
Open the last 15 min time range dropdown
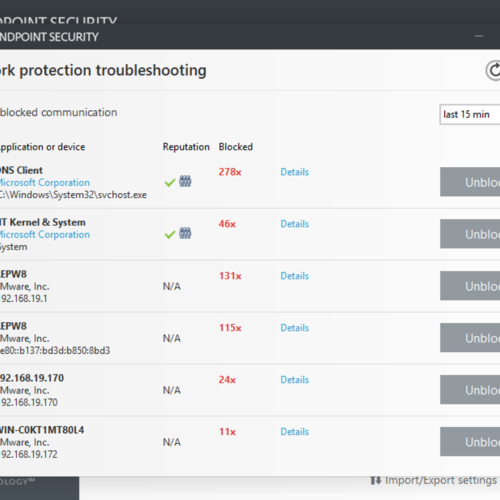pos(470,115)
